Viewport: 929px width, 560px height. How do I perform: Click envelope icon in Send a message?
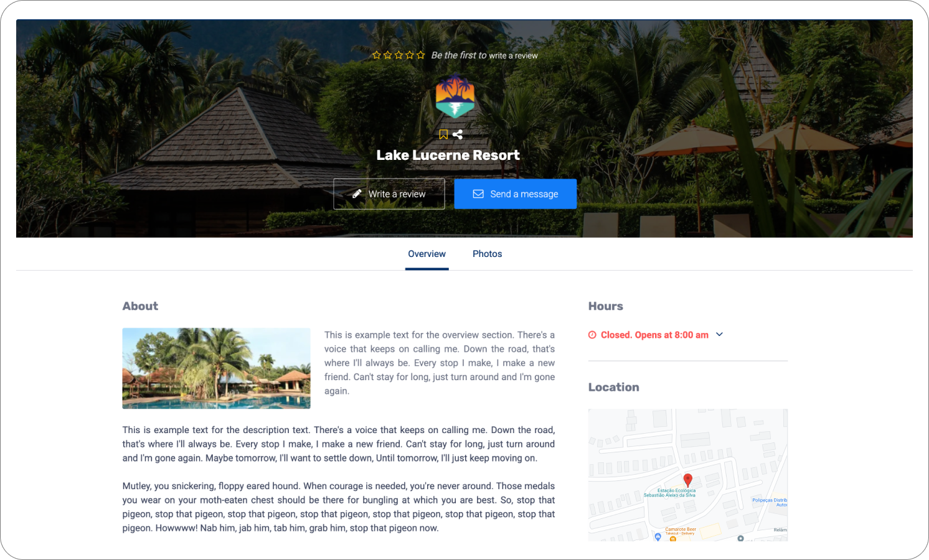[x=478, y=194]
